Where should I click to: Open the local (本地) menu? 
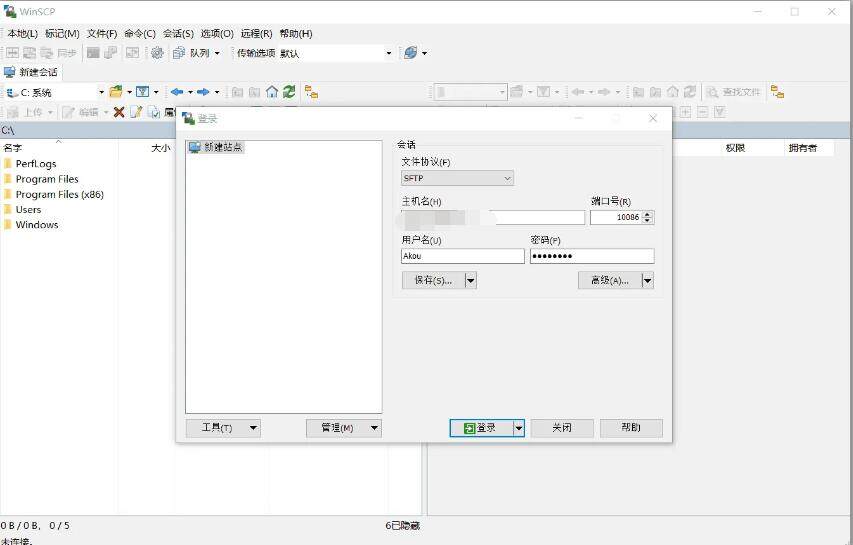pos(22,34)
